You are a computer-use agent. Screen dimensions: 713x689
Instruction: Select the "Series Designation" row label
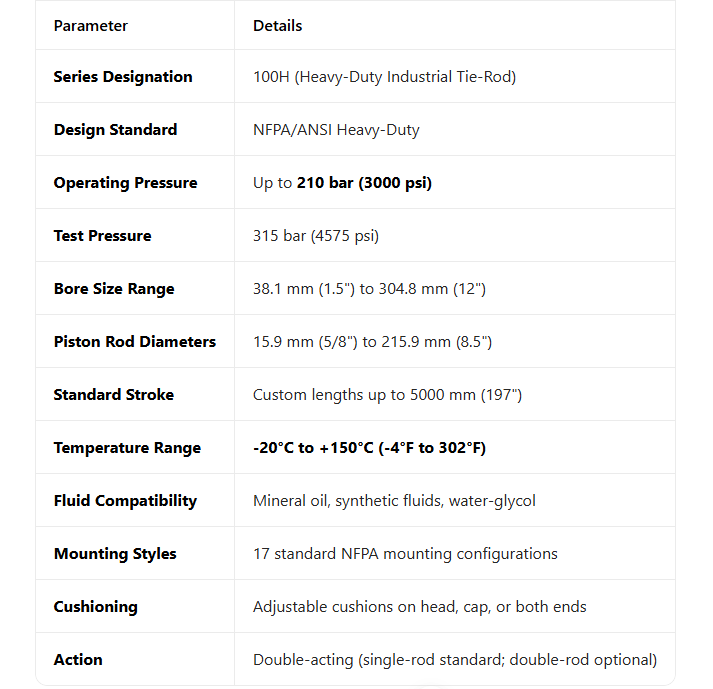(123, 77)
